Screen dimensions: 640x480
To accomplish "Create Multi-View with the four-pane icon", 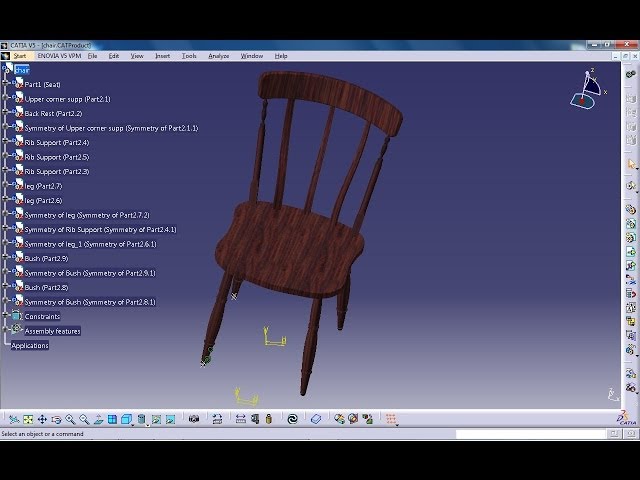I will (112, 419).
